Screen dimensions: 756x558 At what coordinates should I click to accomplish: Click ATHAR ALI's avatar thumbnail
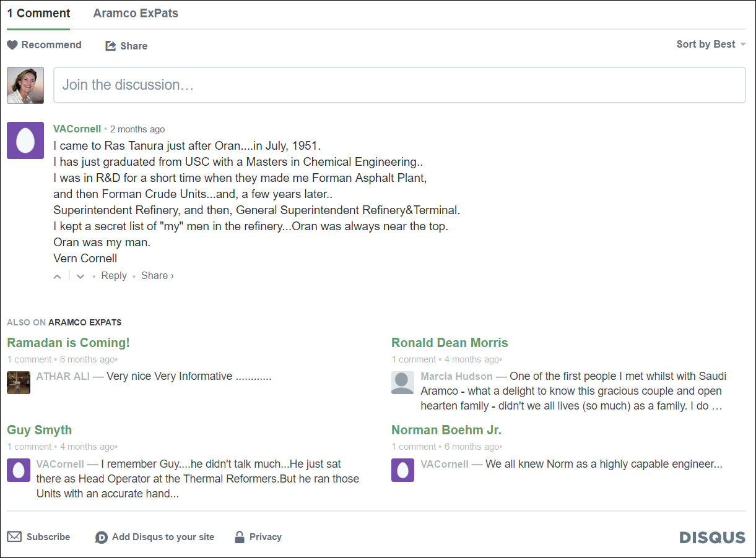pos(19,382)
